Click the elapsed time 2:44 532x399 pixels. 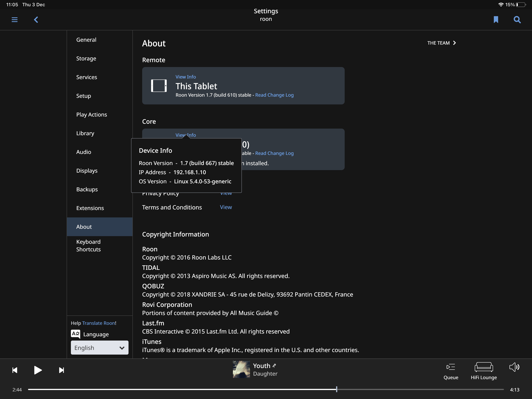coord(17,390)
